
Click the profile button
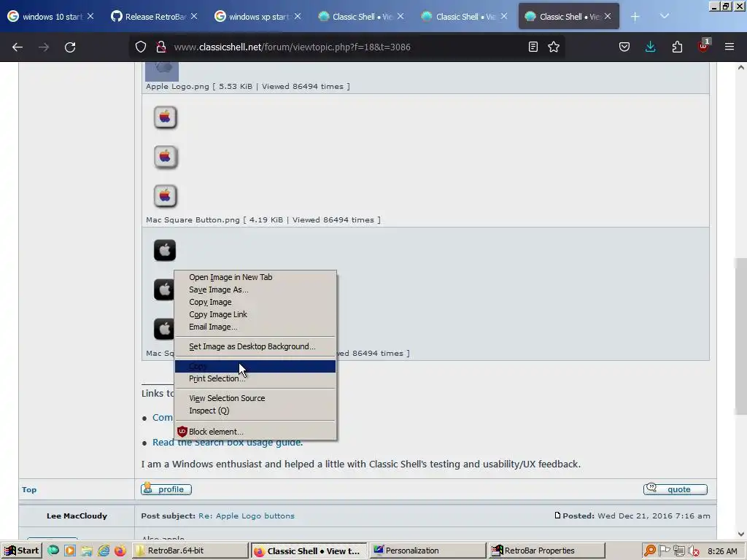(x=166, y=489)
